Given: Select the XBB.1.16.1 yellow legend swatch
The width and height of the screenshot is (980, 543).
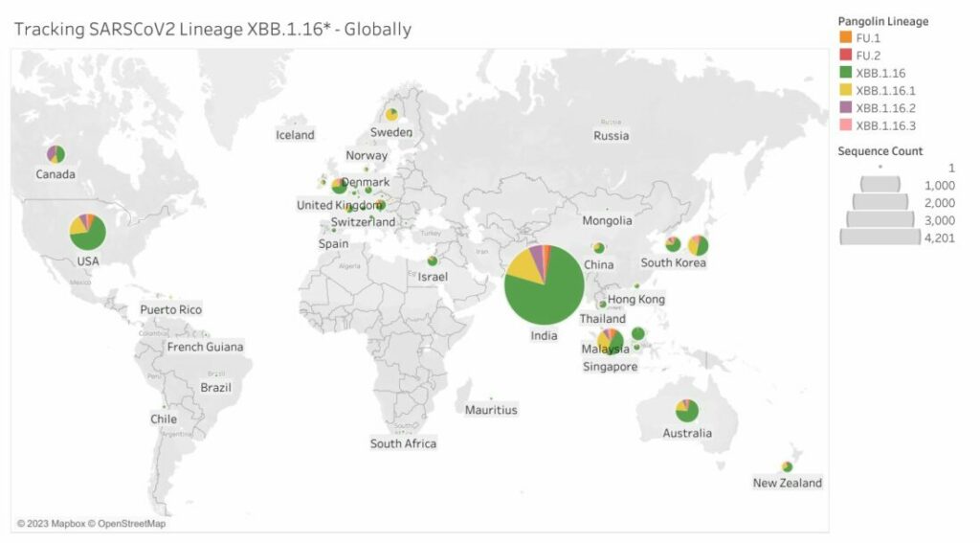Looking at the screenshot, I should click(845, 89).
